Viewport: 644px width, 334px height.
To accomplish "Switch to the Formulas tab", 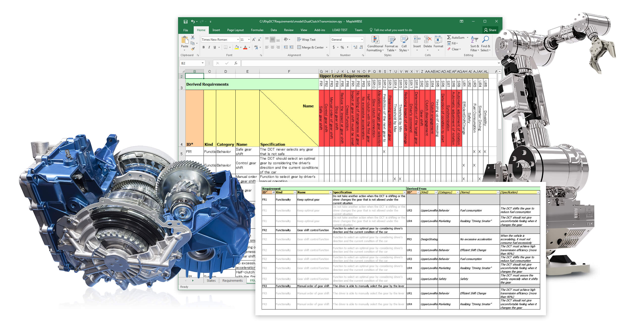I will (257, 30).
